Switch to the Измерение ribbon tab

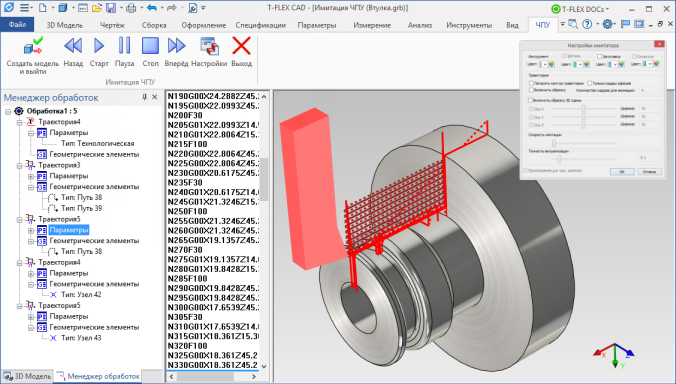pyautogui.click(x=372, y=25)
